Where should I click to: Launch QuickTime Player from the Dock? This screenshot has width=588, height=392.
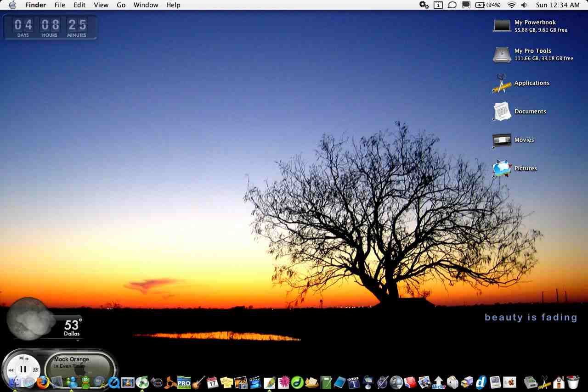click(x=113, y=382)
